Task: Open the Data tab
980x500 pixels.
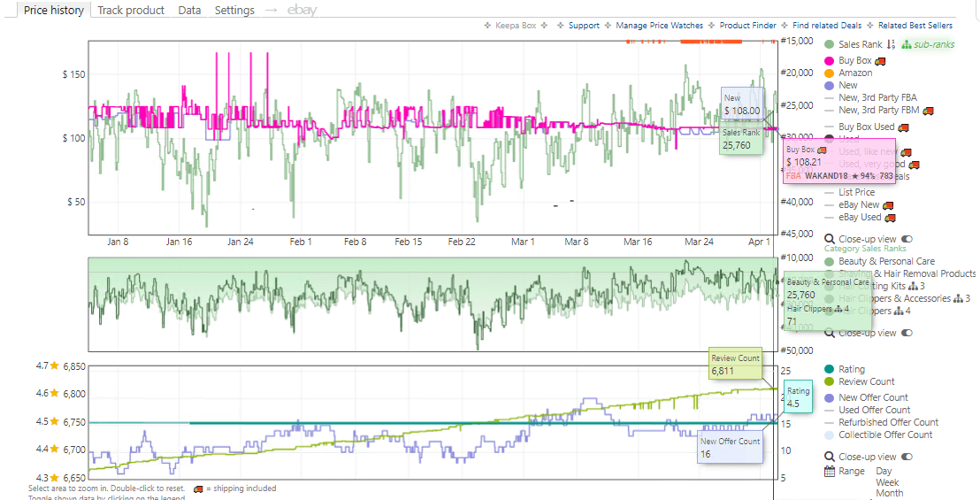Action: coord(189,11)
